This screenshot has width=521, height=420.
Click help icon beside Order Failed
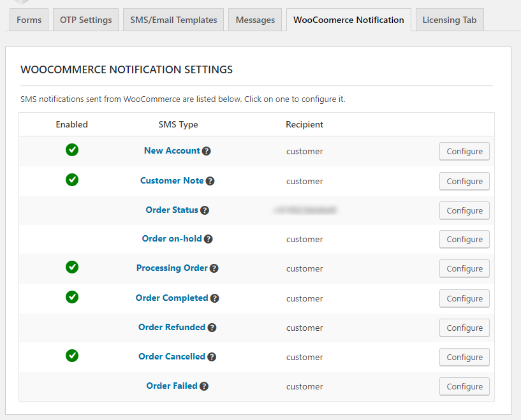[x=204, y=386]
